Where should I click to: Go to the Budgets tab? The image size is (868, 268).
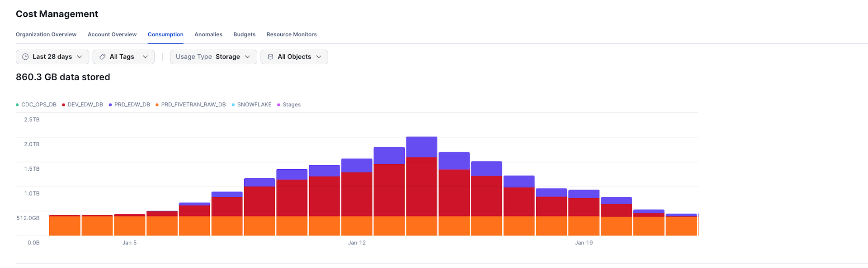pyautogui.click(x=244, y=34)
